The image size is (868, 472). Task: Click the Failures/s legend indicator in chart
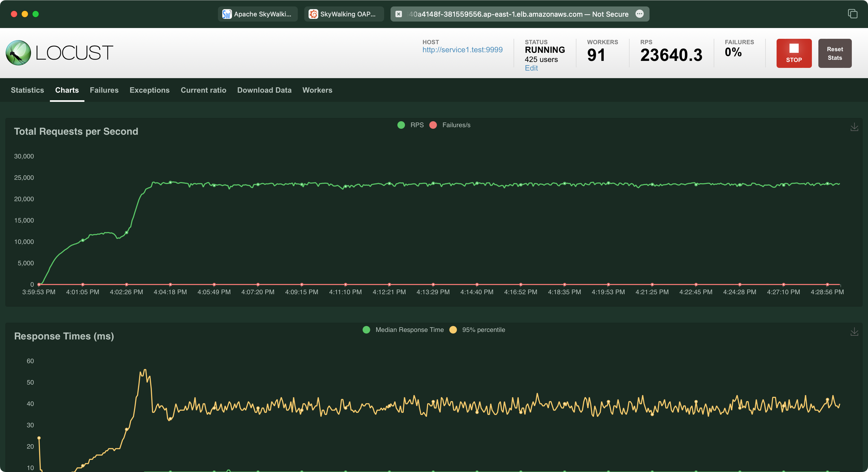435,125
